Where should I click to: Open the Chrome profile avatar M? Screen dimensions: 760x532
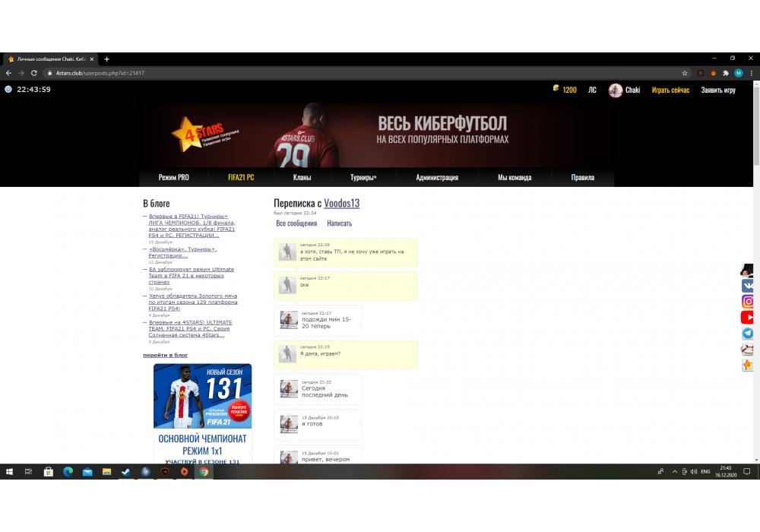(x=739, y=73)
